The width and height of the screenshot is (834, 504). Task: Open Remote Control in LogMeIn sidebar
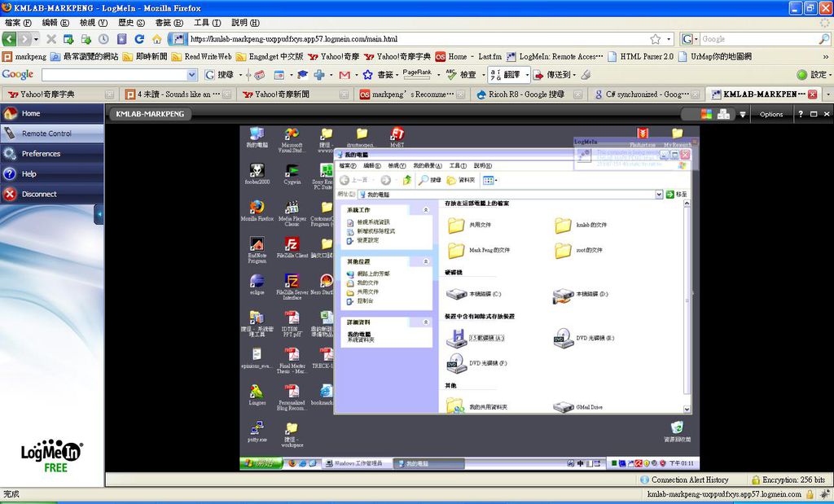[x=51, y=134]
